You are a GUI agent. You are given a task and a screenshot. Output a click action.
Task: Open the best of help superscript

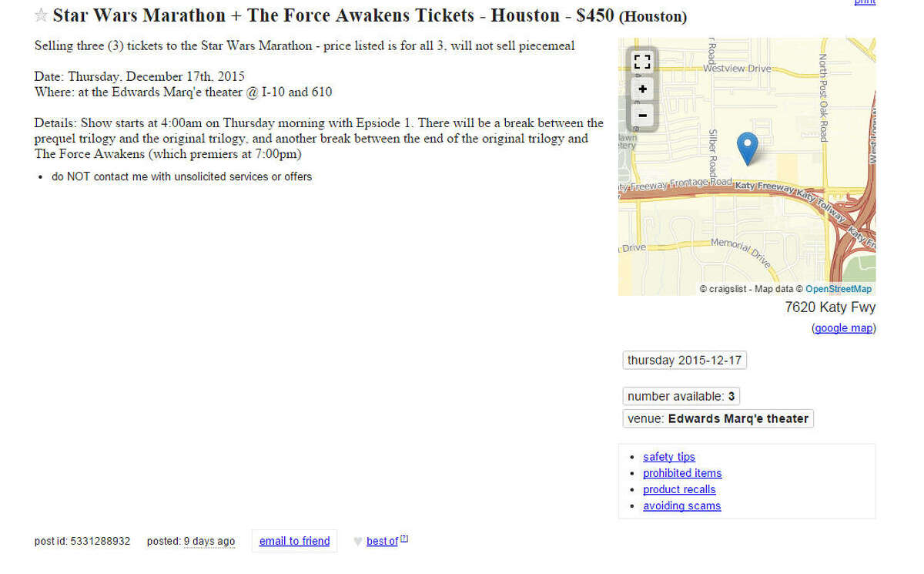[404, 539]
